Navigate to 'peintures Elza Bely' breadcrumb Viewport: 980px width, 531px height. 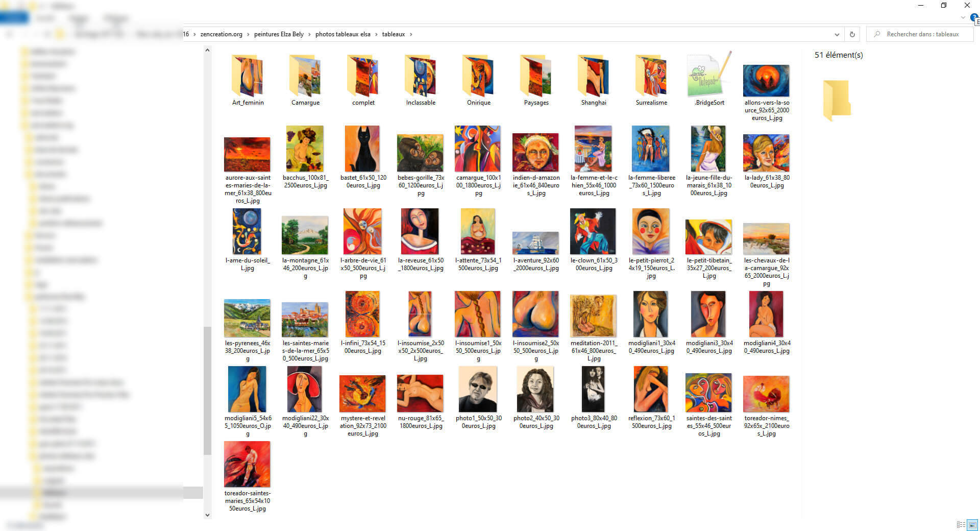pyautogui.click(x=279, y=34)
